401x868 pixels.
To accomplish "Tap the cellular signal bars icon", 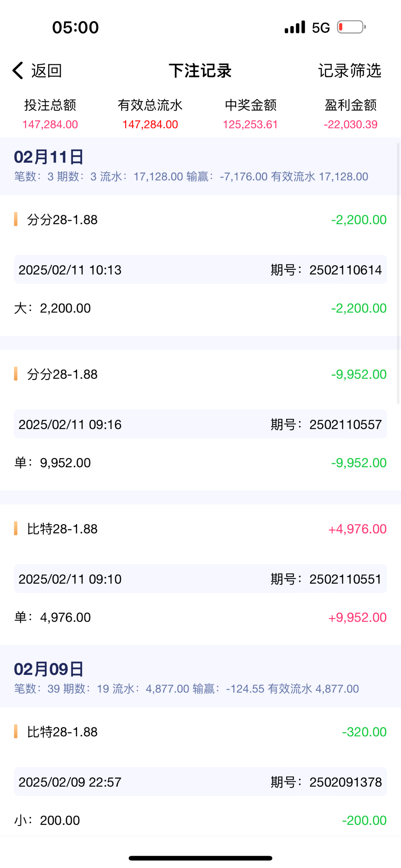I will tap(295, 27).
